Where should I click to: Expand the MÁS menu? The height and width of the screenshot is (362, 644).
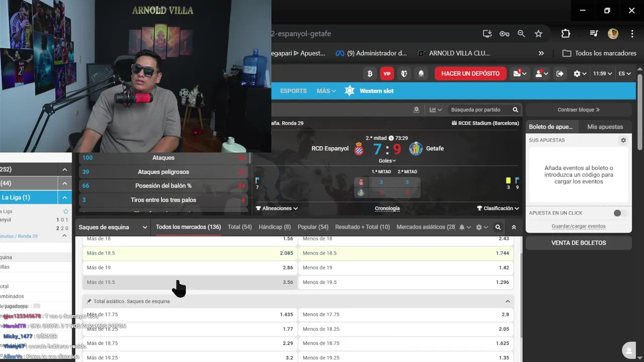(327, 91)
